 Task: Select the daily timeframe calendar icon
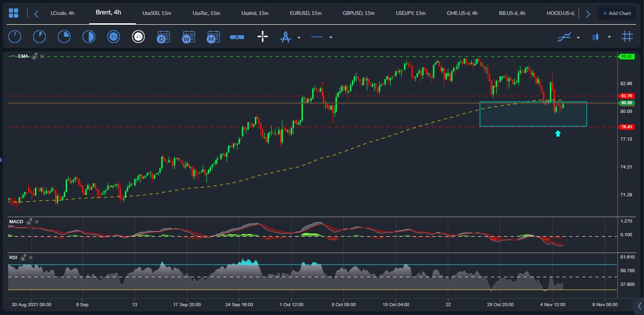coord(163,37)
